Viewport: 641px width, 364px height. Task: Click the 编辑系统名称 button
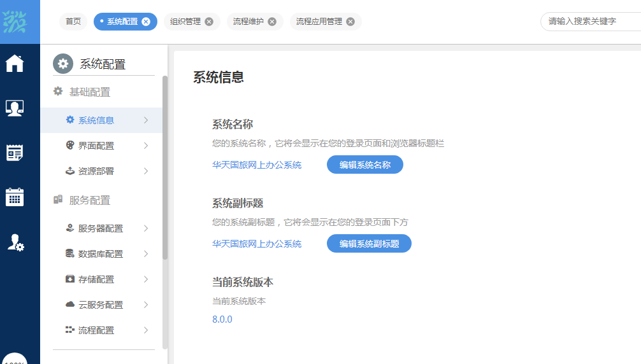coord(365,164)
